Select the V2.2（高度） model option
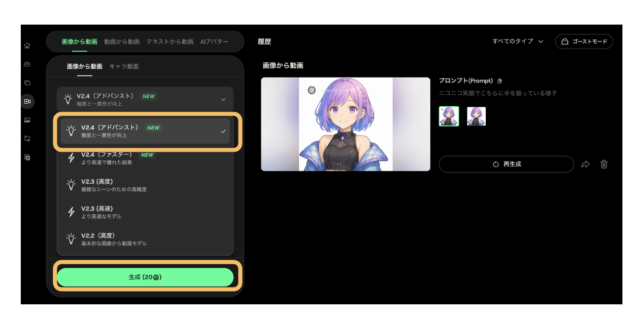644x330 pixels. [145, 239]
